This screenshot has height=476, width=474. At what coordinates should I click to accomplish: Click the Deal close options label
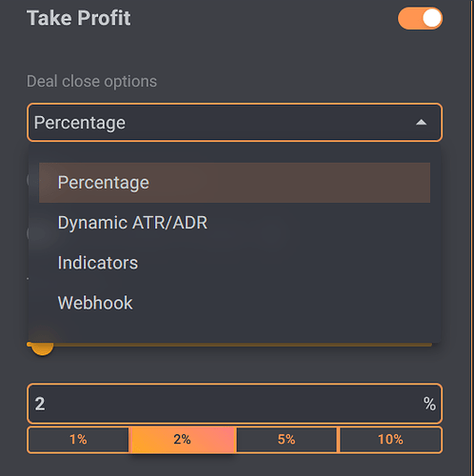(x=91, y=82)
